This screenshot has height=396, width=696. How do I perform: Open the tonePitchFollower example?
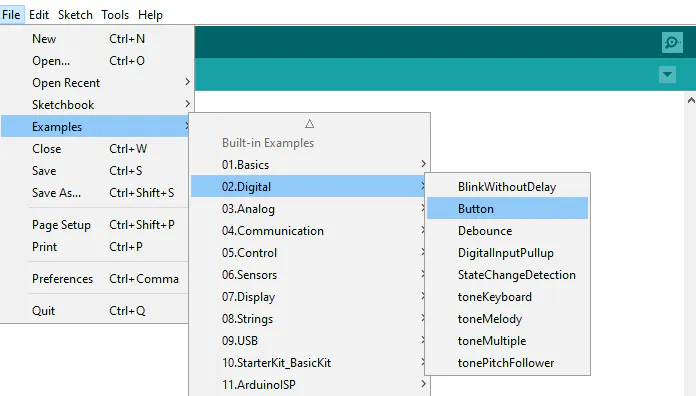(x=507, y=363)
